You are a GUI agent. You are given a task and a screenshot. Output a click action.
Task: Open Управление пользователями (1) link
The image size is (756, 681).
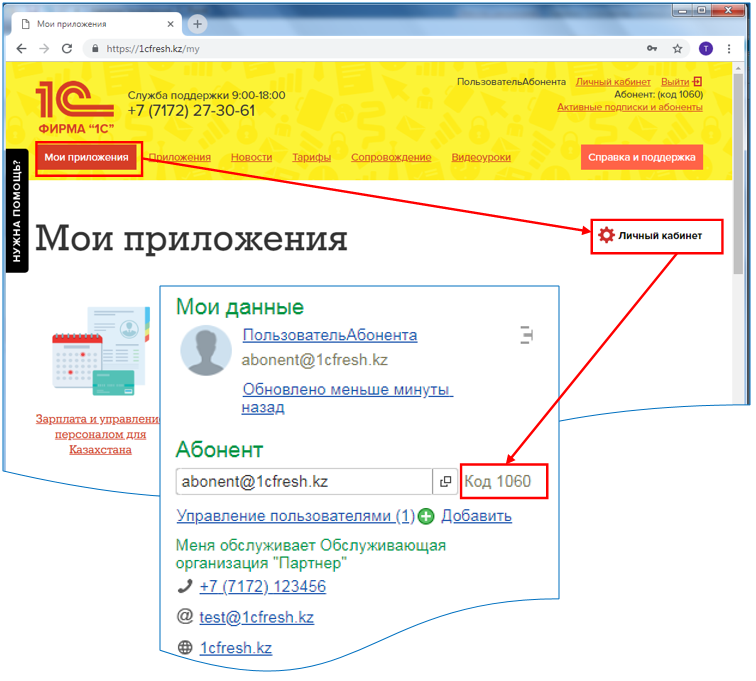[x=296, y=516]
